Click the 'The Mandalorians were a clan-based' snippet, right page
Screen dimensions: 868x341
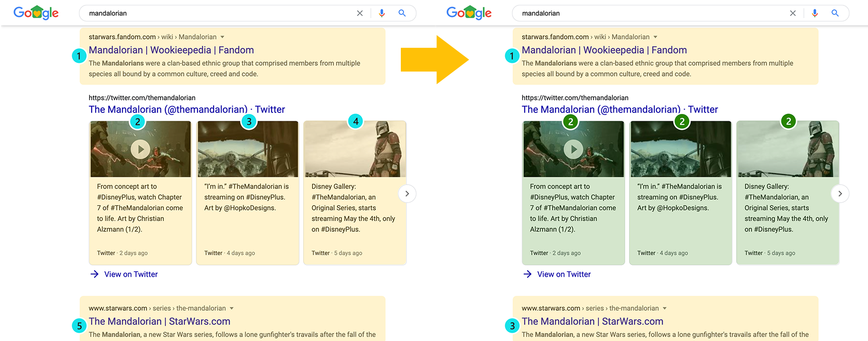657,69
